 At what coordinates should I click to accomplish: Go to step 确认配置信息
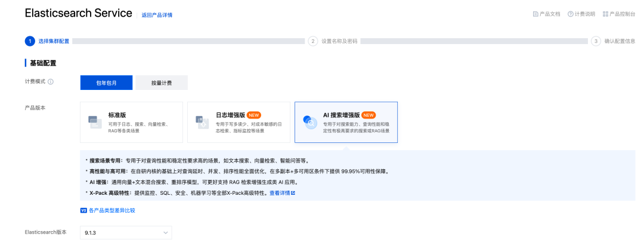tap(620, 41)
